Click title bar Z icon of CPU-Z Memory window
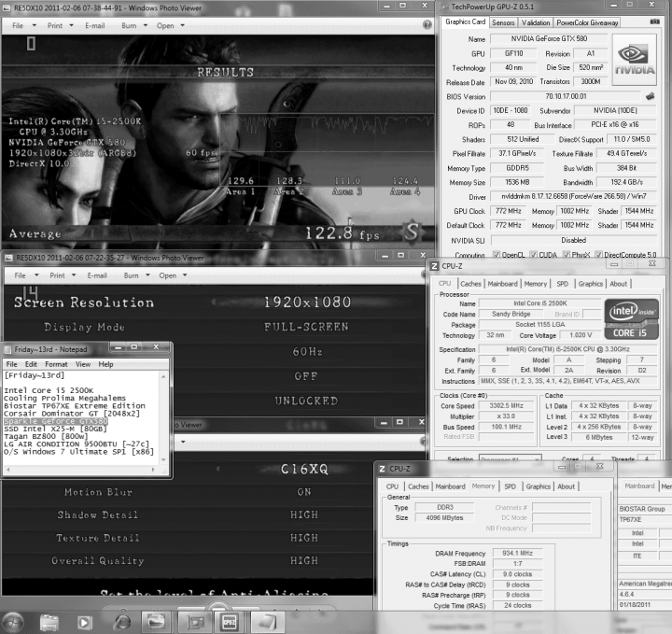Screen dimensions: 672x634 pos(382,469)
